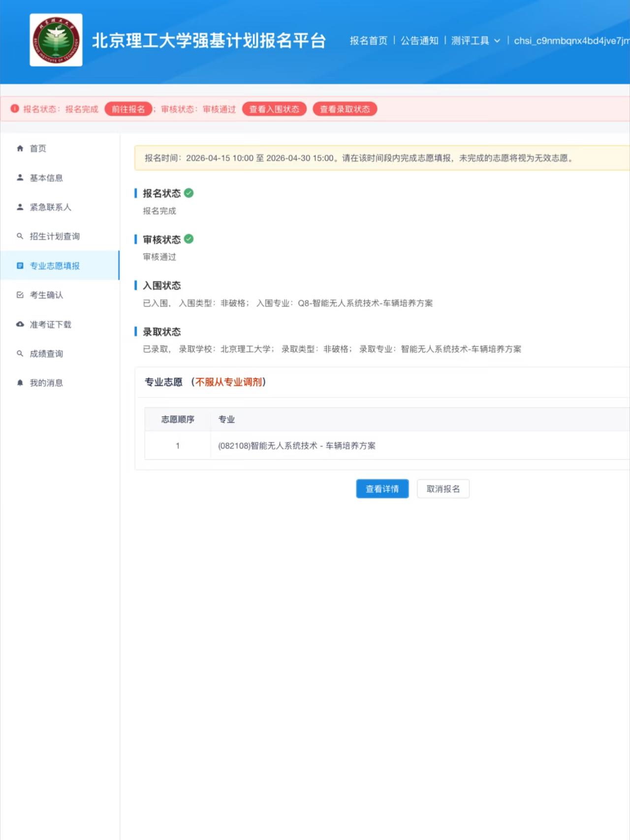Click the 审核通过 text under 审核状态 heading

coord(159,257)
